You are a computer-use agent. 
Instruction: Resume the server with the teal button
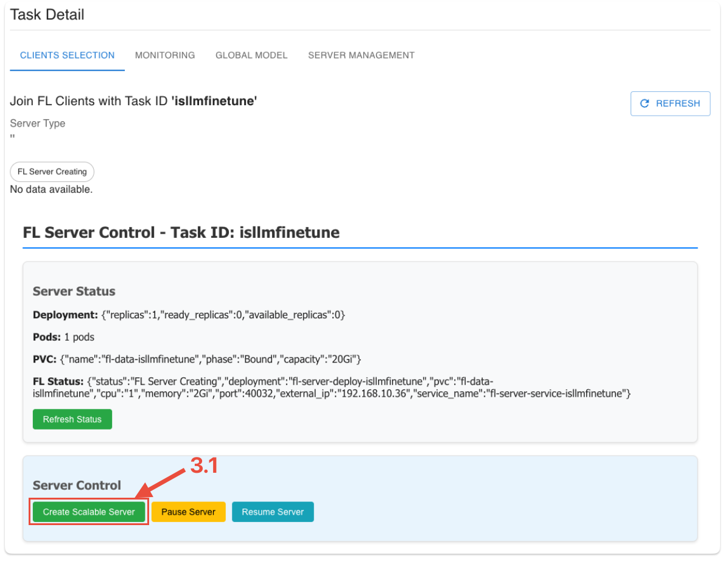click(x=273, y=512)
